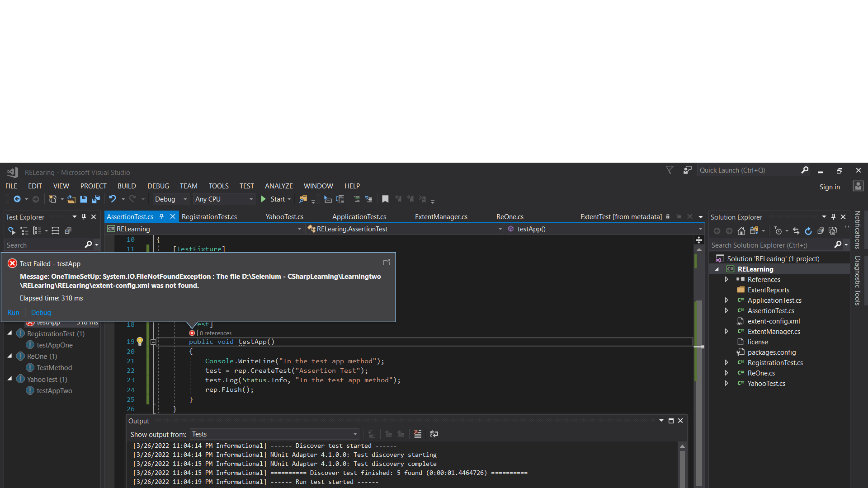Expand the References node
The width and height of the screenshot is (868, 488).
[726, 280]
